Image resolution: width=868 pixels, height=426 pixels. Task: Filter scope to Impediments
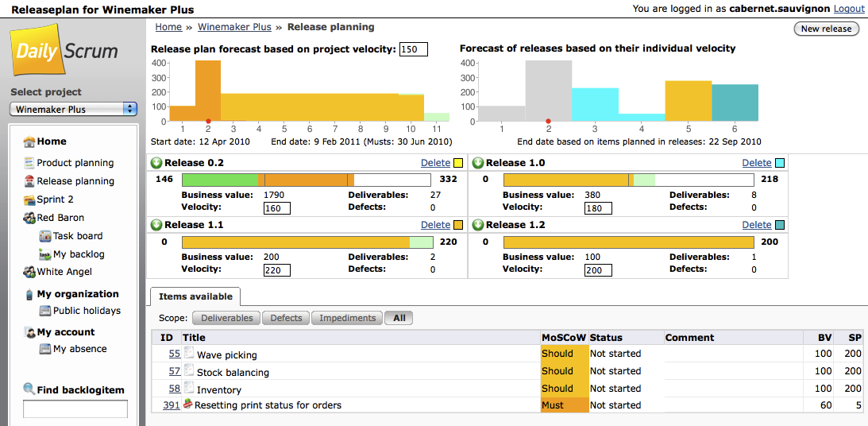point(347,318)
